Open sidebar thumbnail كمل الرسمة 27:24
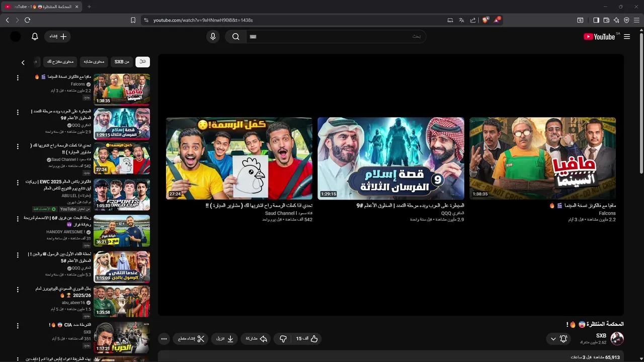Viewport: 644px width, 362px height. pos(122,158)
